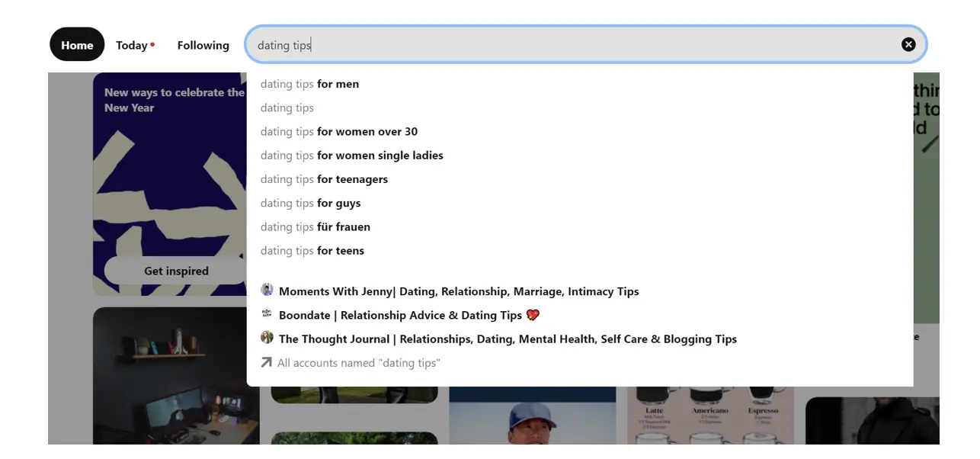
Task: Open The Thought Journal account avatar
Action: point(267,339)
